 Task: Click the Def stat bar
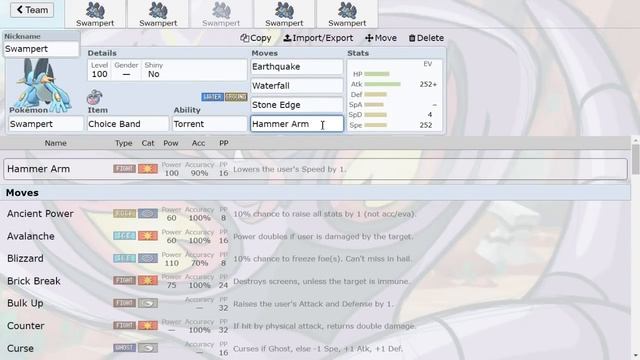pos(375,94)
